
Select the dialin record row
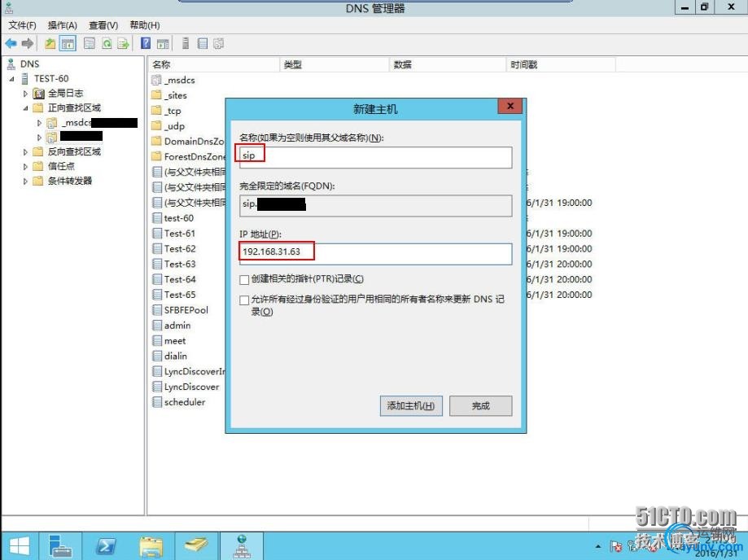click(176, 357)
